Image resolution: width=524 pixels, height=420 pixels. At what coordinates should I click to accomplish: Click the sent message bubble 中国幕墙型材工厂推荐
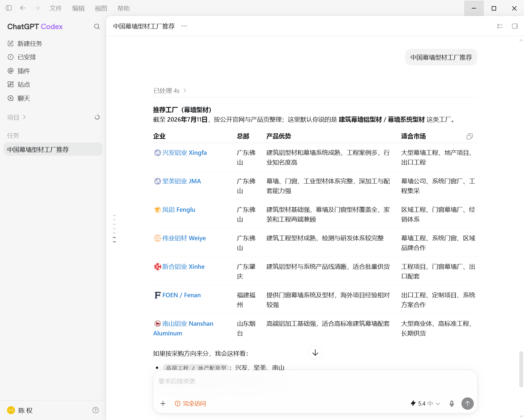click(x=441, y=57)
